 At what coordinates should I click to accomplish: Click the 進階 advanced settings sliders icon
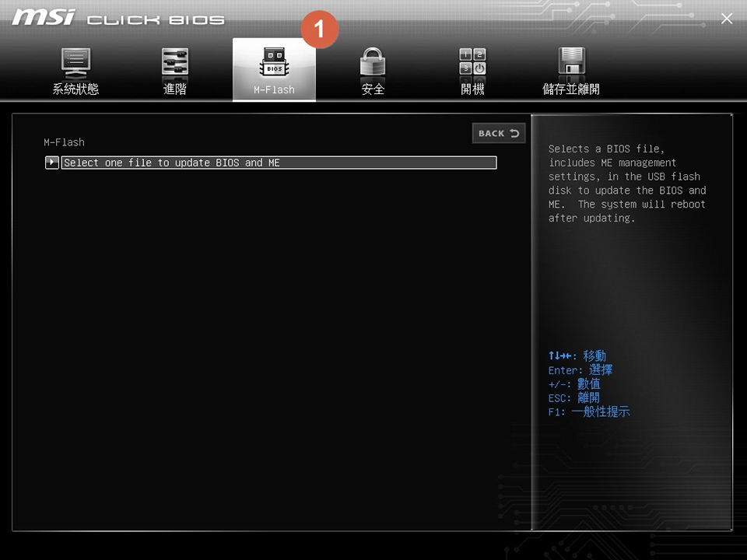pyautogui.click(x=174, y=61)
